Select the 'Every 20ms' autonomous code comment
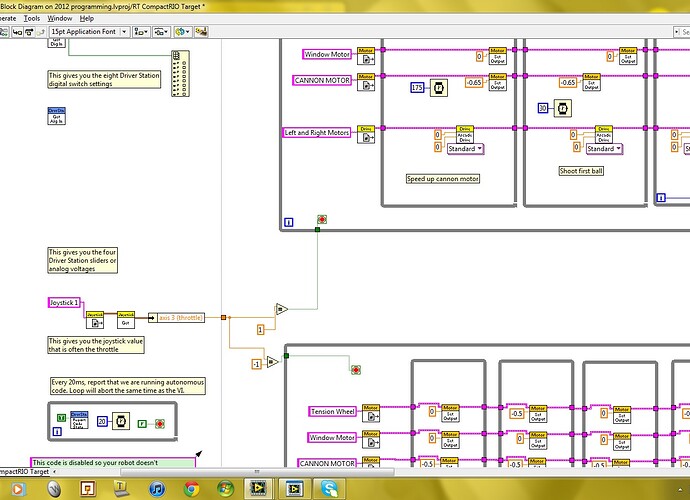 pos(128,386)
